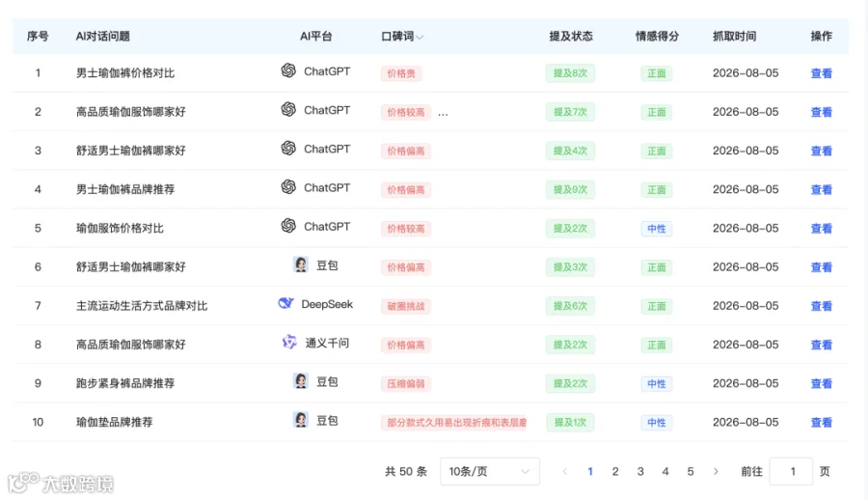Image resolution: width=868 pixels, height=500 pixels.
Task: Click the 压缩偏弱 tag in row 9
Action: click(x=406, y=383)
